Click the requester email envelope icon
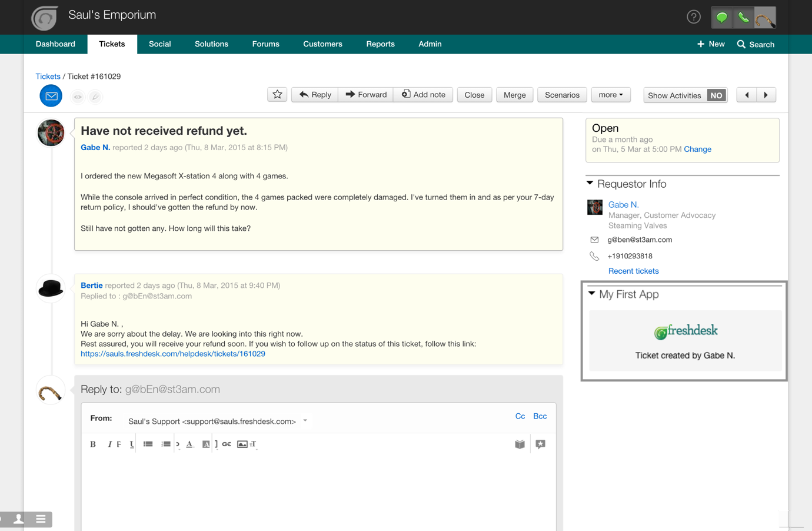Screen dimensions: 812x531 pyautogui.click(x=594, y=240)
